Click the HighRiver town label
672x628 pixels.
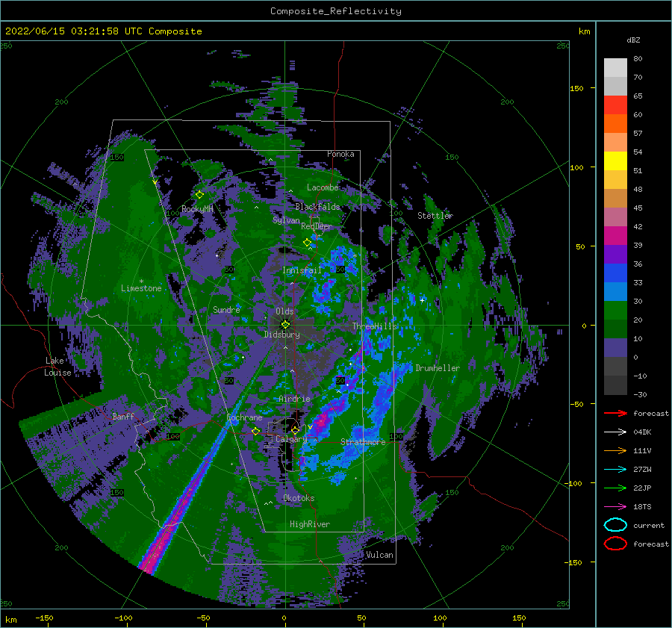click(310, 524)
